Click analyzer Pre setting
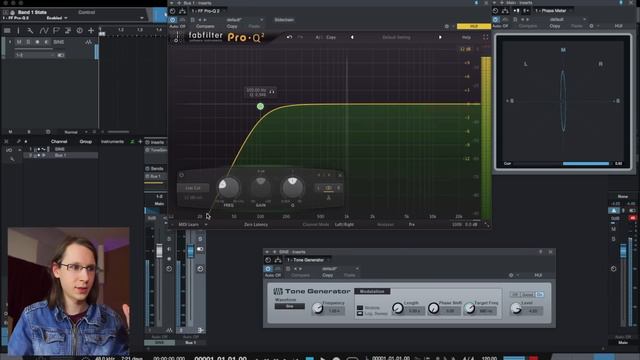Viewport: 640px width, 360px height. pos(411,224)
